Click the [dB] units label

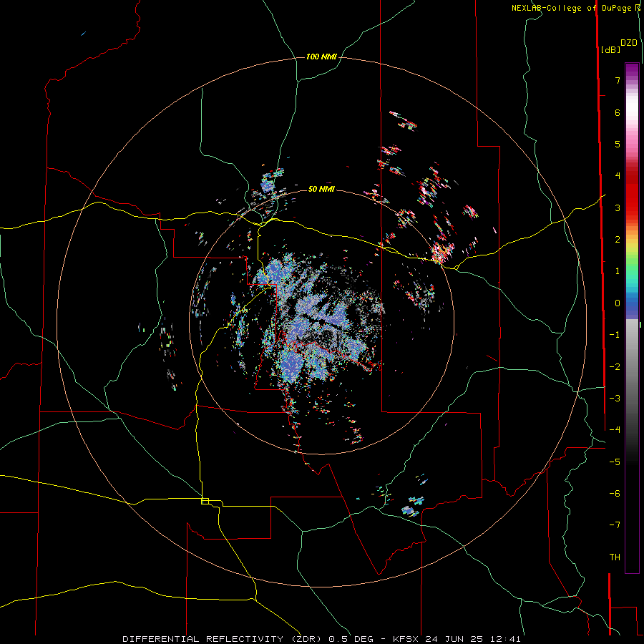click(x=610, y=49)
